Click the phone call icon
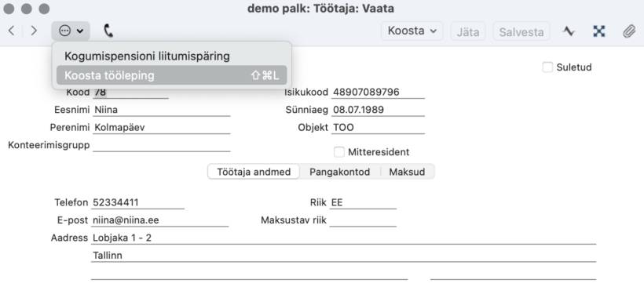Viewport: 644px width, 287px height. click(108, 31)
